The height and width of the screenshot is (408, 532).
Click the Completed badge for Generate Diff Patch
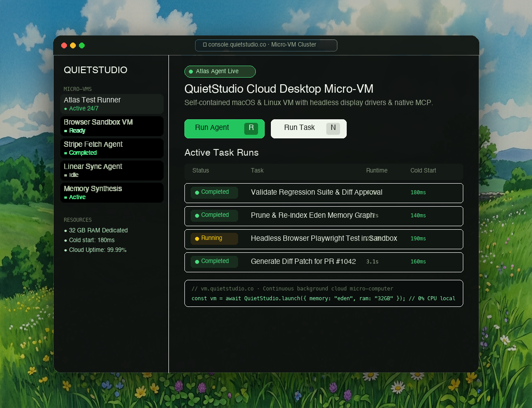coord(214,262)
